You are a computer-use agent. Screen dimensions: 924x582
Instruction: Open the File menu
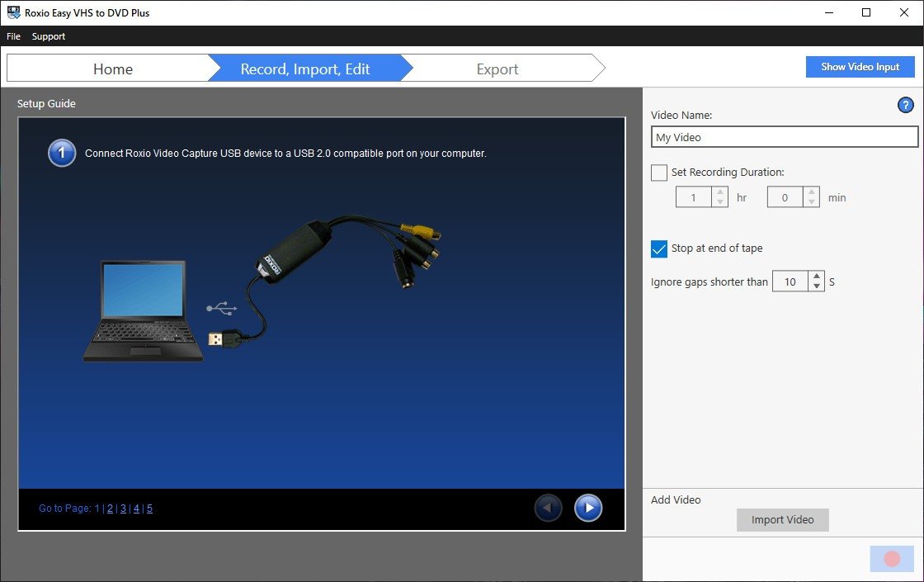13,36
